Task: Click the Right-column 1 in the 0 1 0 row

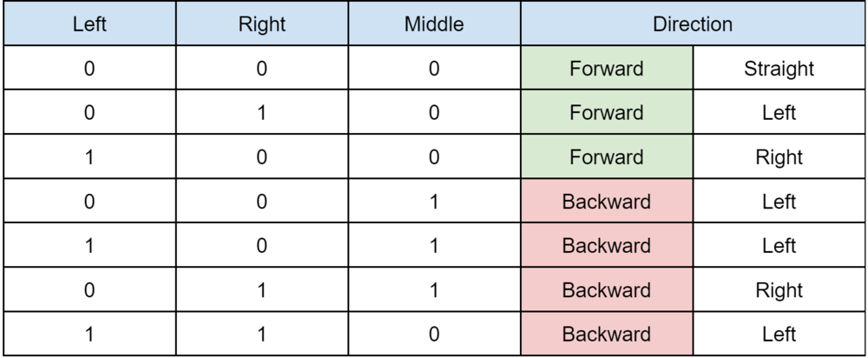Action: tap(262, 112)
